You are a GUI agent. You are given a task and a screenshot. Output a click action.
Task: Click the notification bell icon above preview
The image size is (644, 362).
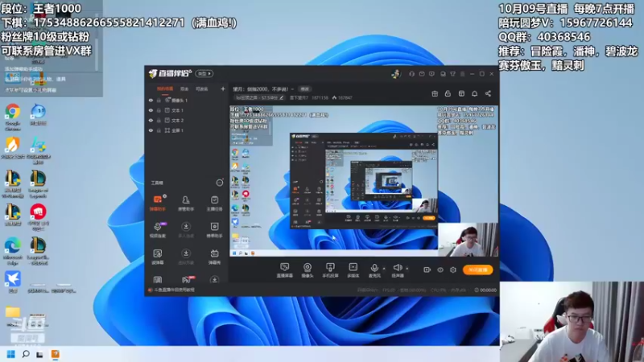474,93
